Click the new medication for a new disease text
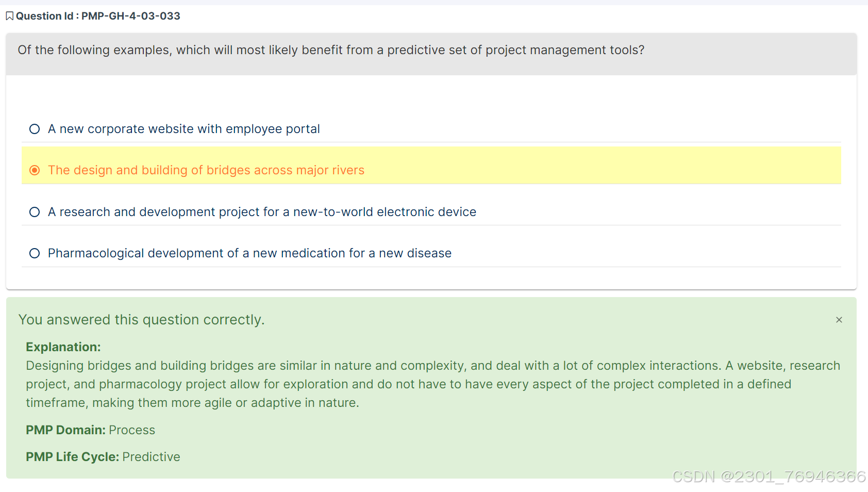 click(249, 253)
